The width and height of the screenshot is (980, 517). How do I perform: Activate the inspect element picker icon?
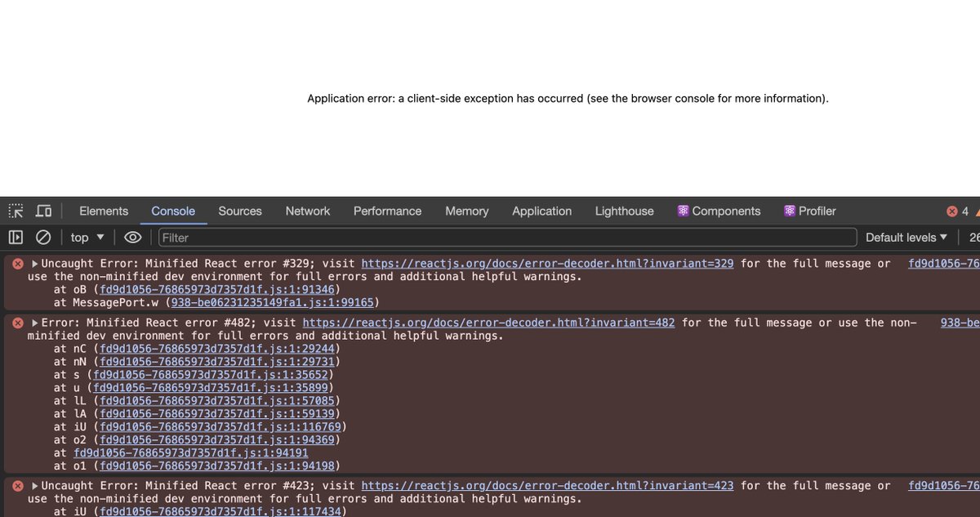coord(16,211)
